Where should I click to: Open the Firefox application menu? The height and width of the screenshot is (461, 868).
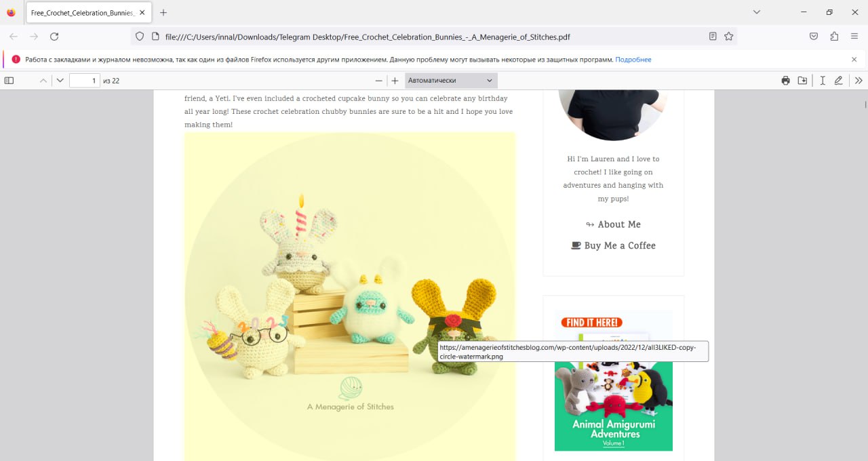[x=854, y=37]
